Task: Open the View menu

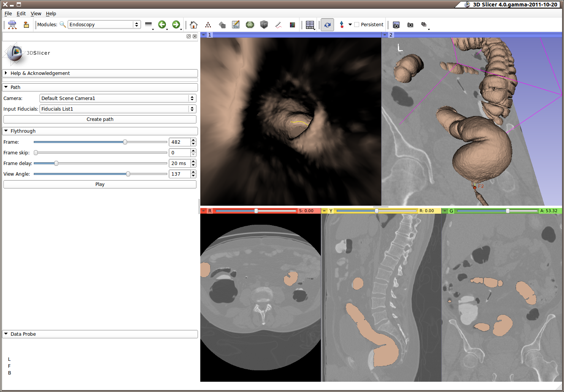Action: pyautogui.click(x=36, y=14)
